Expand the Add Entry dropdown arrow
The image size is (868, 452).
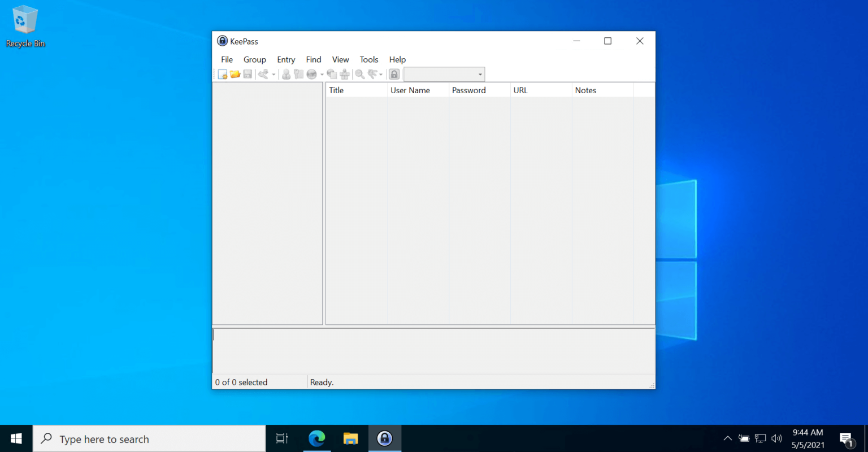coord(274,75)
